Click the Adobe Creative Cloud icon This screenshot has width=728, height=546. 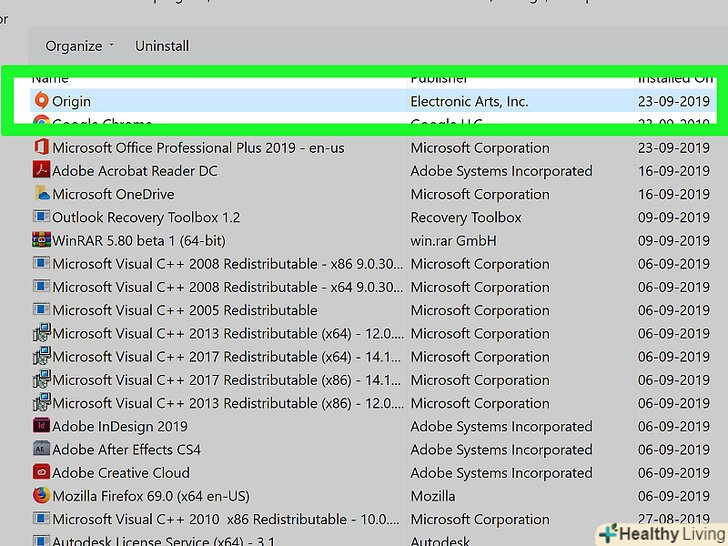tap(41, 473)
